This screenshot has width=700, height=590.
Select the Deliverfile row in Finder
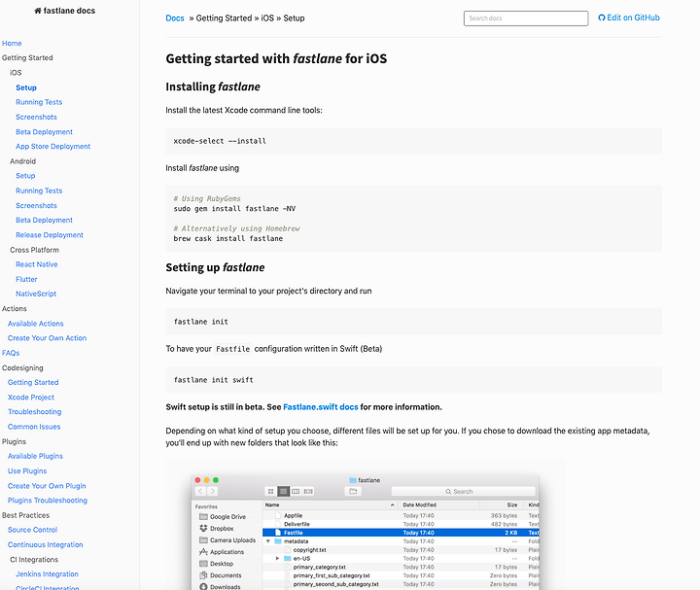click(401, 524)
